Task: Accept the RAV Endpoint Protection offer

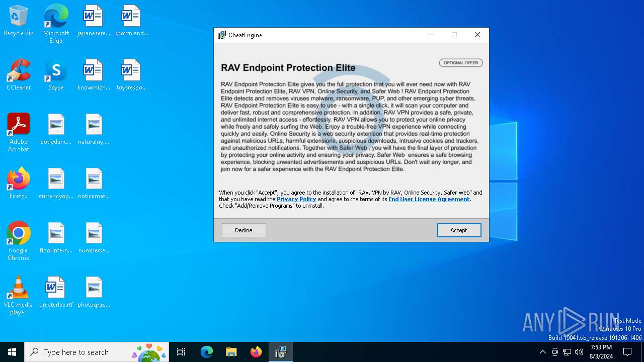Action: [x=459, y=230]
